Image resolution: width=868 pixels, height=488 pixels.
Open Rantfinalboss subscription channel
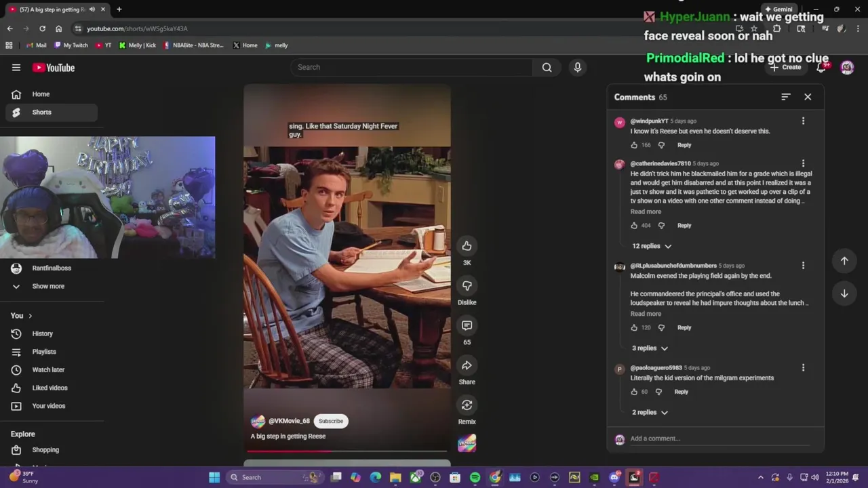click(52, 268)
